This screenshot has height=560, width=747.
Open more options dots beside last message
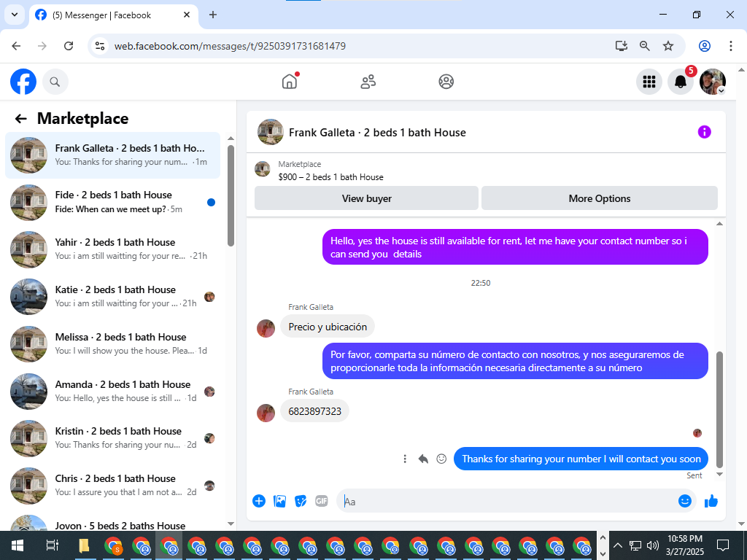[x=405, y=459]
